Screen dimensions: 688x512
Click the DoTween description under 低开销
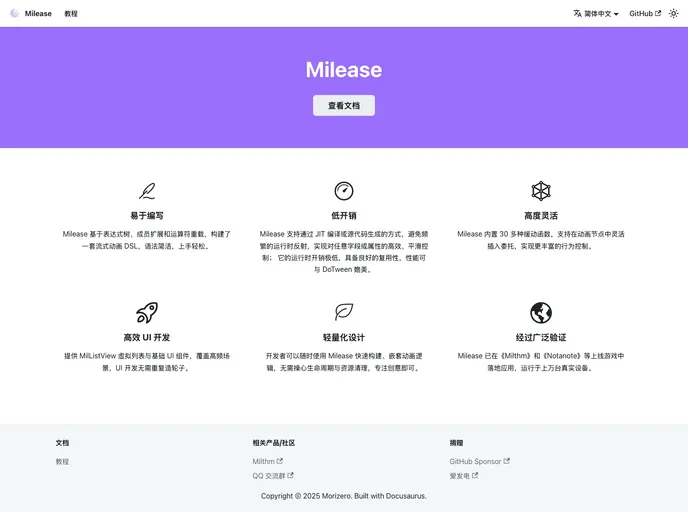pos(344,252)
